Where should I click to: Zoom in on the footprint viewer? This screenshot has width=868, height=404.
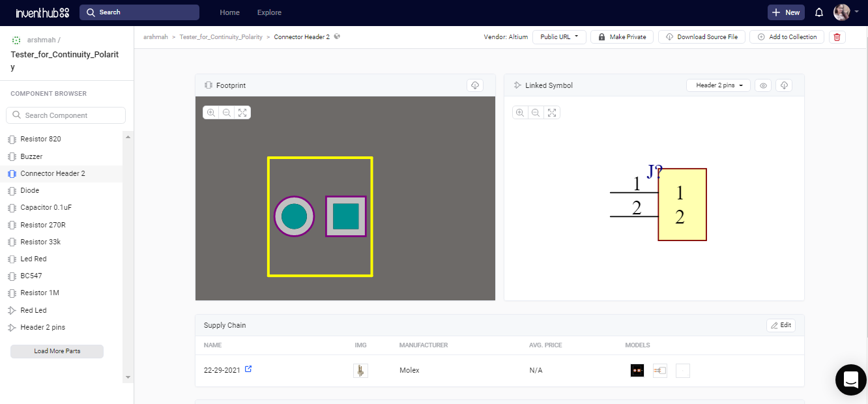[211, 113]
